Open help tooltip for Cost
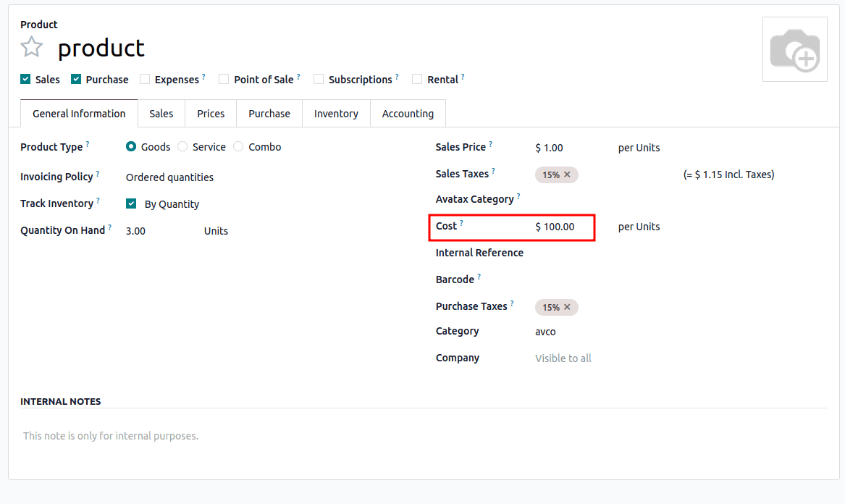845x504 pixels. (461, 222)
